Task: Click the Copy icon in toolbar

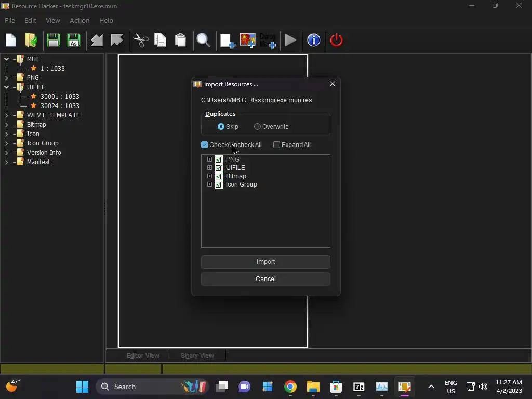Action: coord(160,41)
